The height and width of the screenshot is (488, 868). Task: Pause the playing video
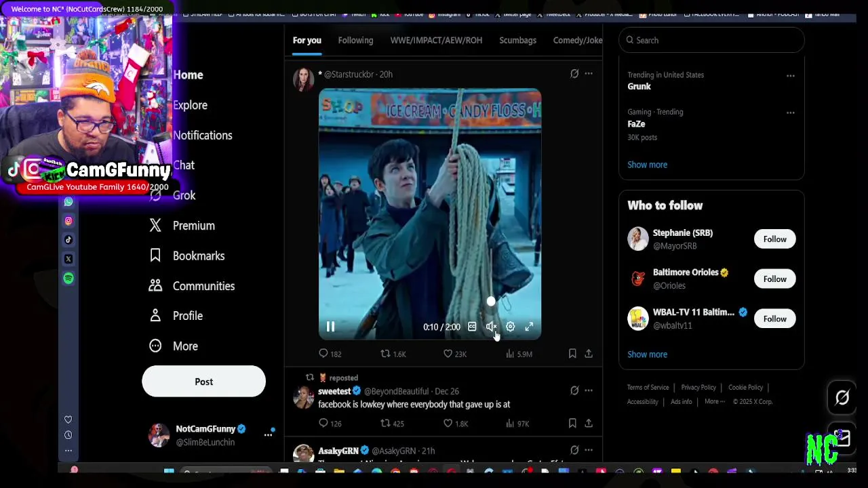(330, 327)
